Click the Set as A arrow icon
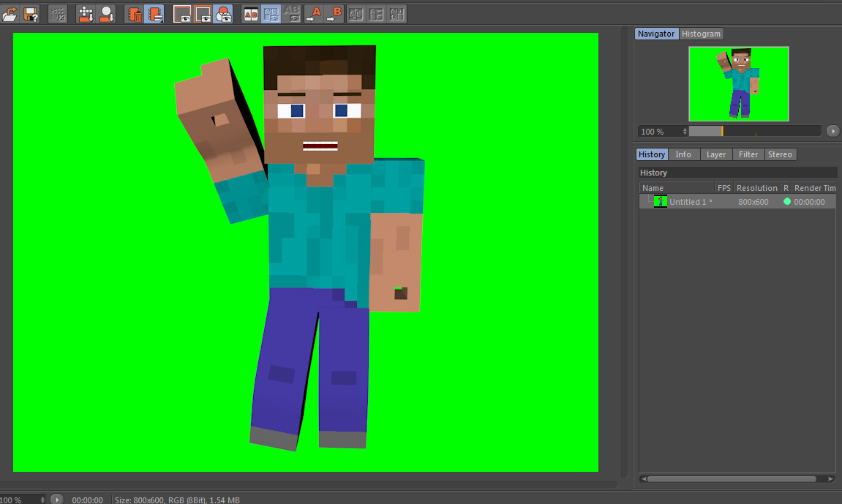 point(314,14)
